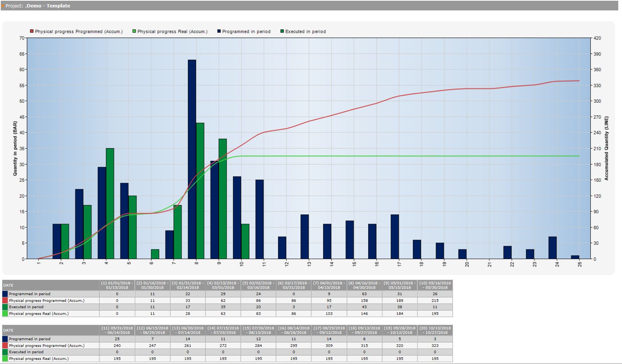Click the x-axis label 25

pos(580,264)
